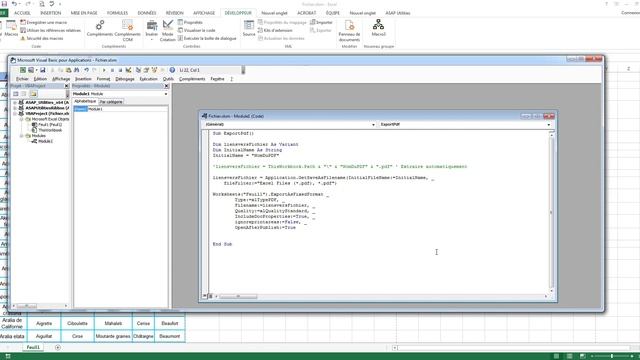The height and width of the screenshot is (360, 640).
Task: Click the Macros button in Excel ribbon
Action: 11,29
